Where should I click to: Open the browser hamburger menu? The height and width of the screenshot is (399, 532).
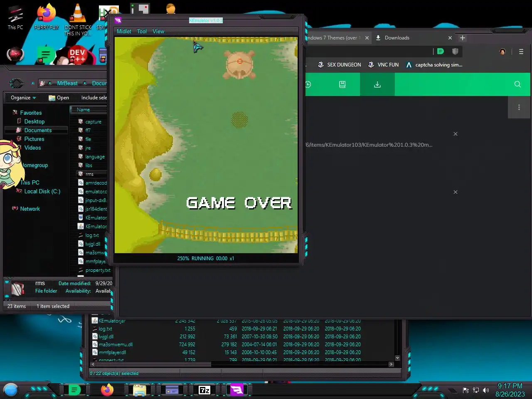(x=521, y=52)
